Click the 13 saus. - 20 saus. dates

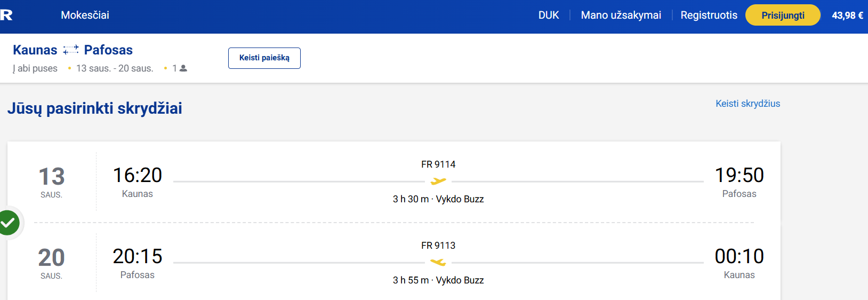click(x=115, y=68)
